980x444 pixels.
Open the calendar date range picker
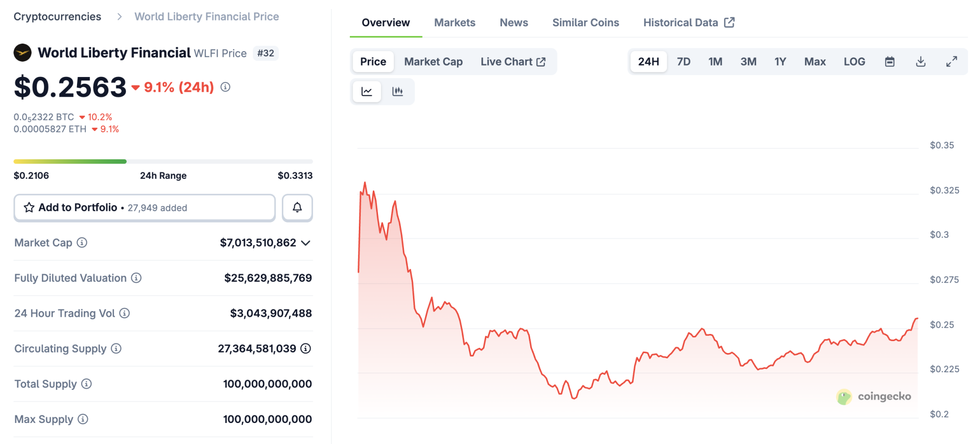pyautogui.click(x=890, y=62)
